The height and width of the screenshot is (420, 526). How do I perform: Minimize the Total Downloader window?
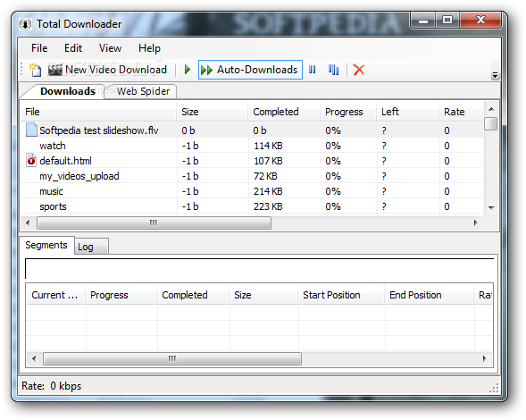(423, 21)
